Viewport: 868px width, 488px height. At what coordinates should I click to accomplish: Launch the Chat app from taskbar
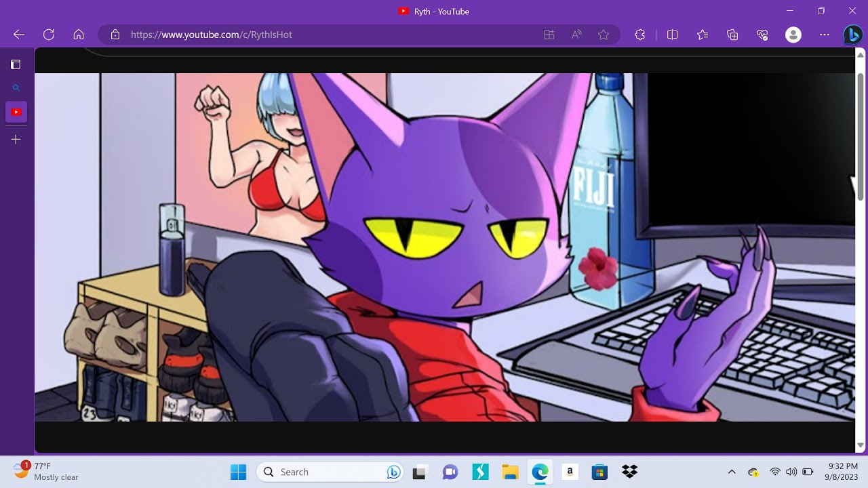pos(450,472)
